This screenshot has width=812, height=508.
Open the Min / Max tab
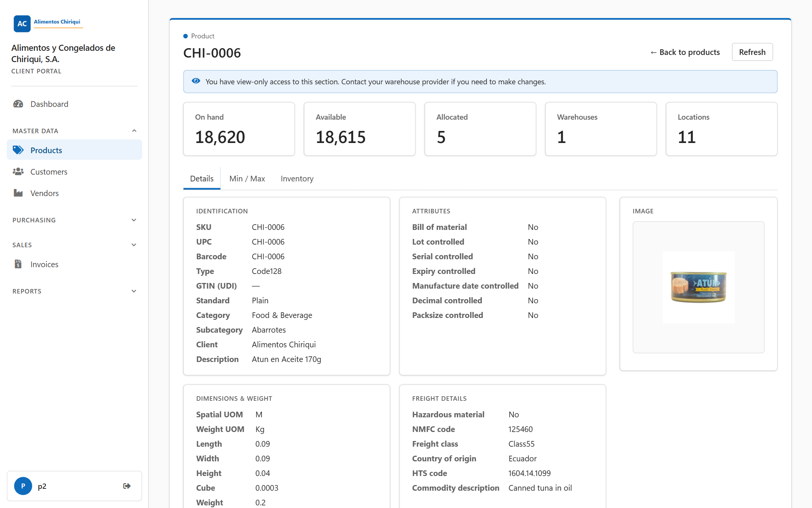pos(247,179)
